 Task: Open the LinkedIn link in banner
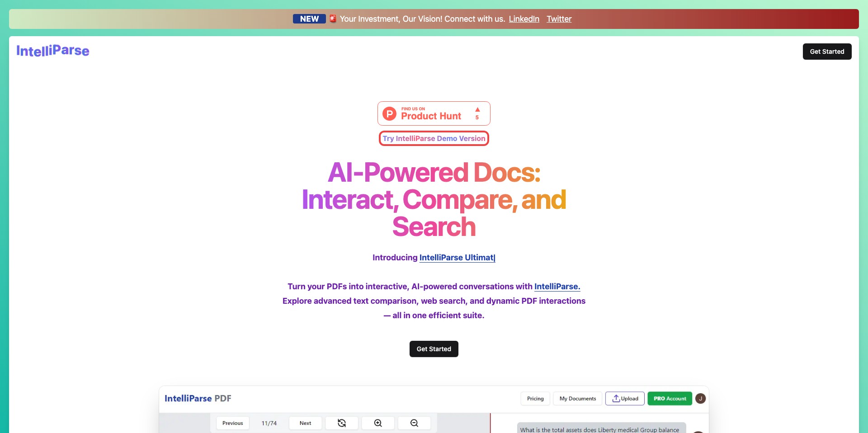(x=524, y=19)
